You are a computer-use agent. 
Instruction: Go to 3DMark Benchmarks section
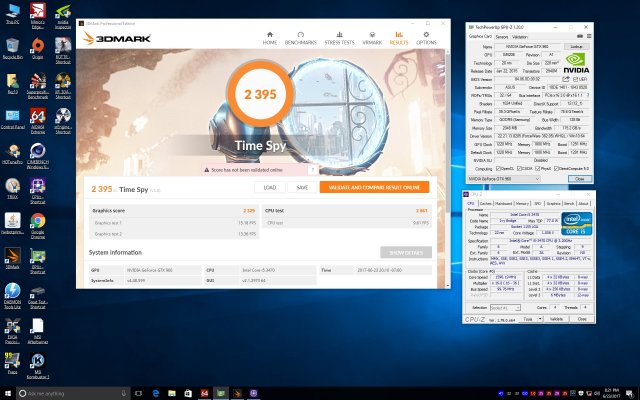[303, 40]
